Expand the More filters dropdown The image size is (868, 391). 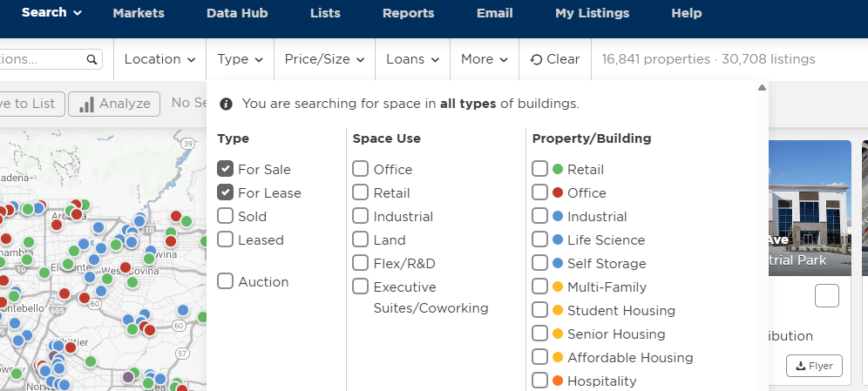485,59
